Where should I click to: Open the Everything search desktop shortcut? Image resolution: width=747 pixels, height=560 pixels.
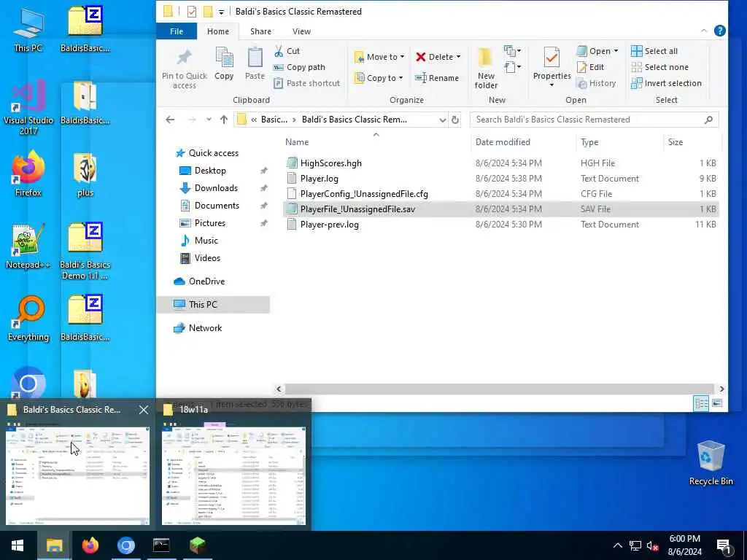point(28,318)
